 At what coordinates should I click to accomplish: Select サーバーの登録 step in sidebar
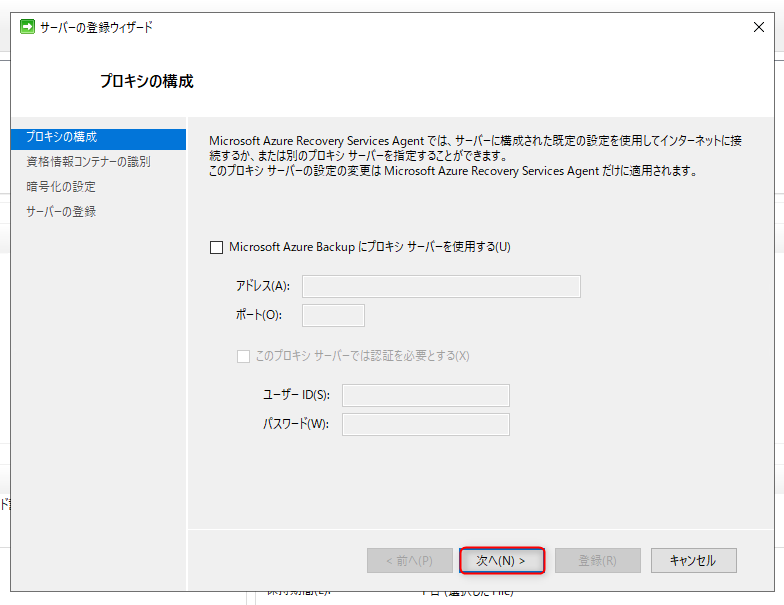(x=60, y=212)
